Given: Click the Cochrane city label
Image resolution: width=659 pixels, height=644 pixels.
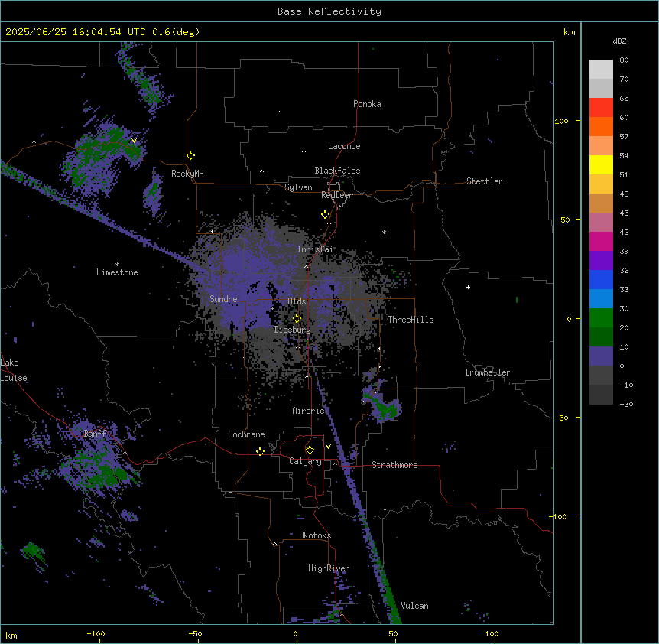Looking at the screenshot, I should coord(246,434).
